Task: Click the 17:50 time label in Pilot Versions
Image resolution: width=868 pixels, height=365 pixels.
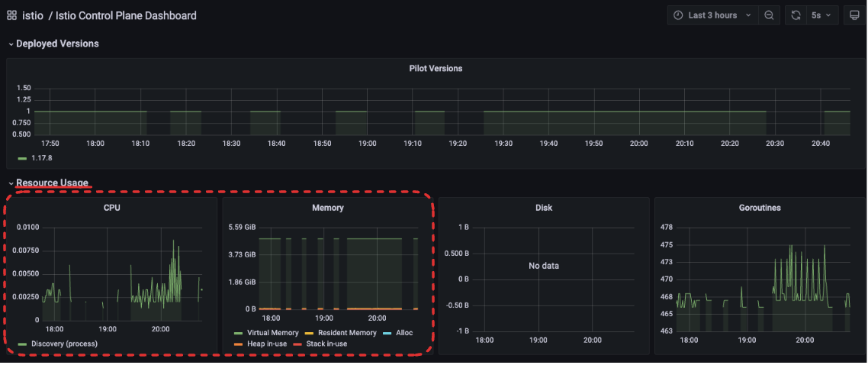Action: tap(50, 143)
